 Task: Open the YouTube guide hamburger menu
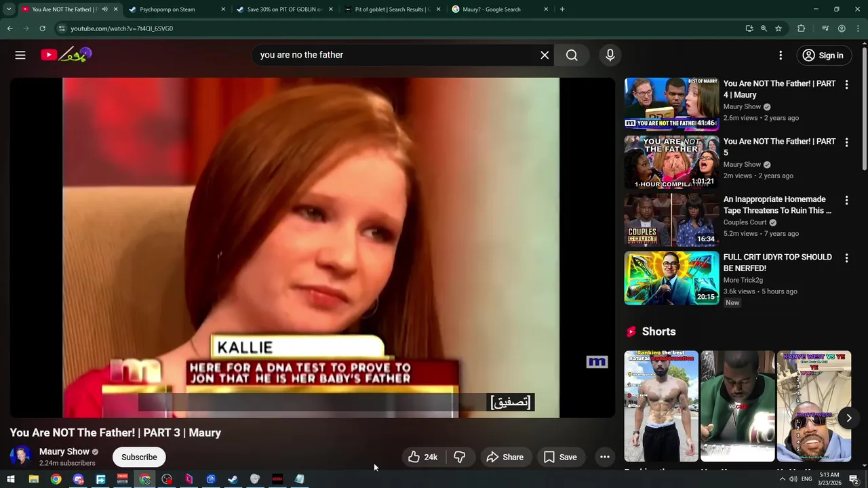click(x=20, y=56)
